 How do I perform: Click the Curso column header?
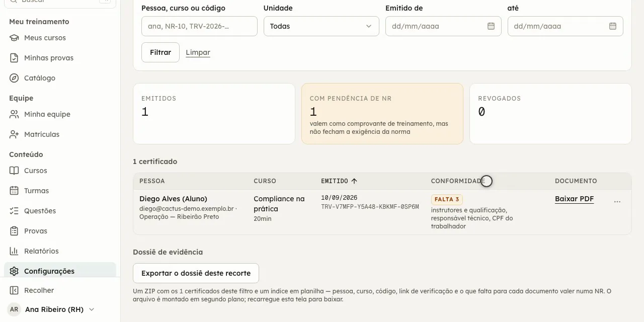[x=265, y=181]
